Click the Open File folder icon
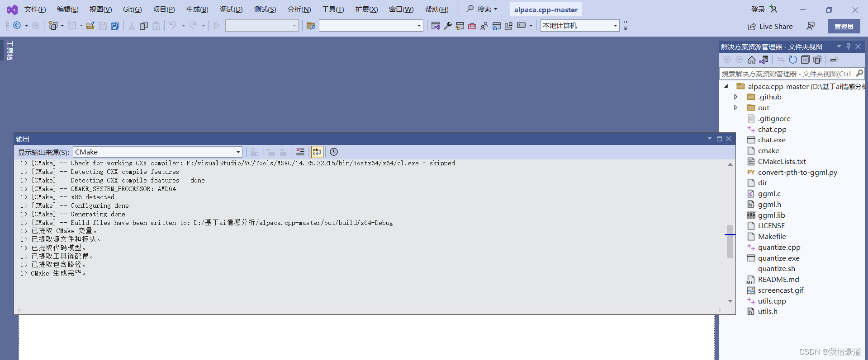 click(x=90, y=26)
